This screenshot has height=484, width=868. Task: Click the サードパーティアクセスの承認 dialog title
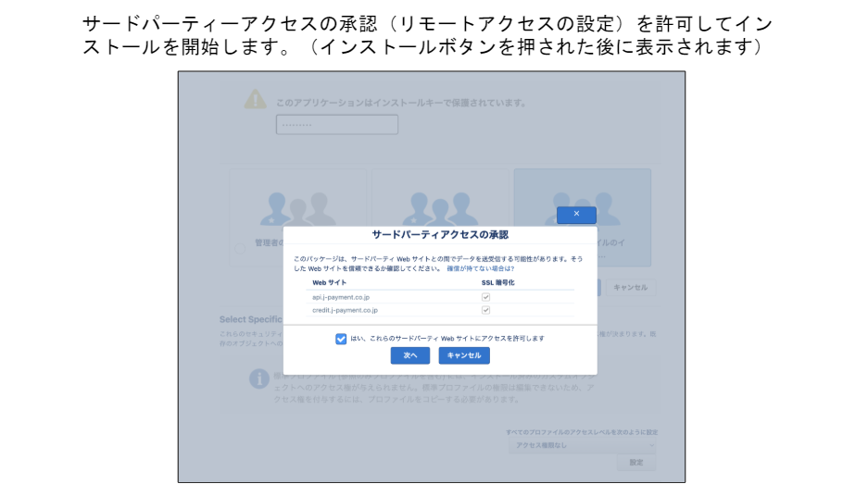[440, 235]
